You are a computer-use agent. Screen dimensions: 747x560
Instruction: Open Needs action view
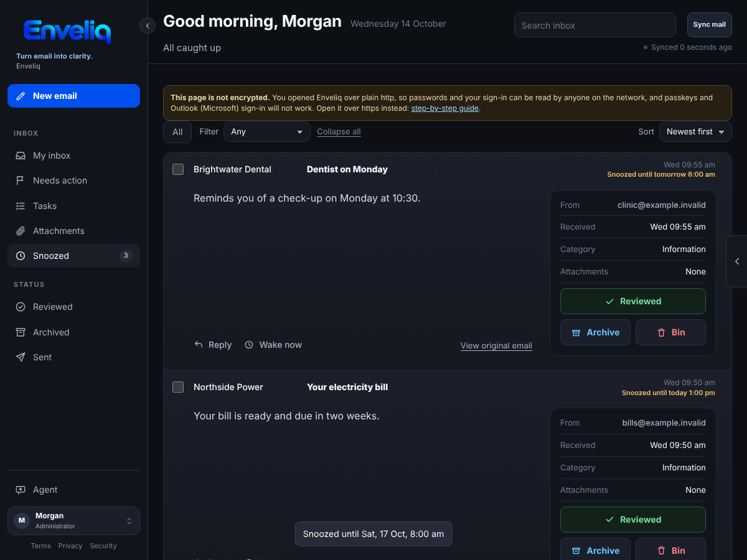pyautogui.click(x=73, y=180)
